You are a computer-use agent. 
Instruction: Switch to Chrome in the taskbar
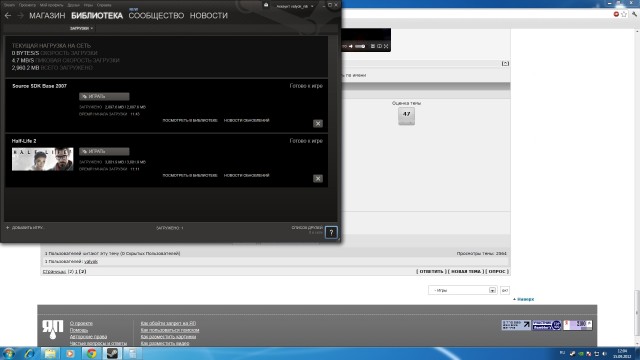click(91, 353)
